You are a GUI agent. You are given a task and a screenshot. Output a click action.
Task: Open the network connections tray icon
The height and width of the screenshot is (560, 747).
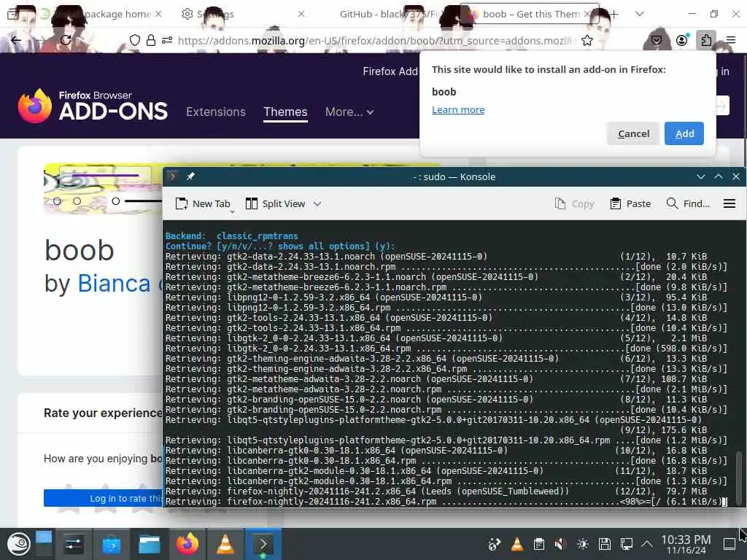point(626,544)
